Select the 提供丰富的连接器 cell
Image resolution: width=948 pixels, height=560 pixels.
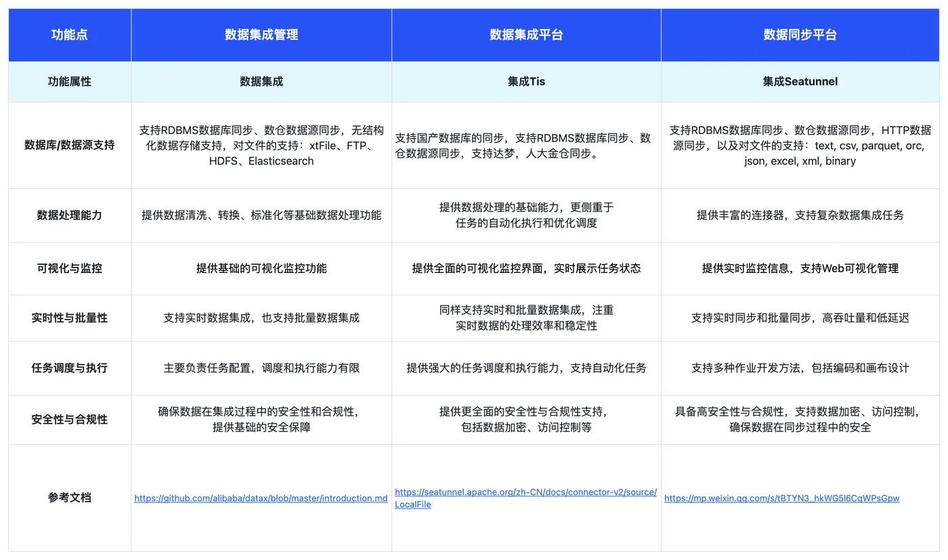click(x=800, y=215)
